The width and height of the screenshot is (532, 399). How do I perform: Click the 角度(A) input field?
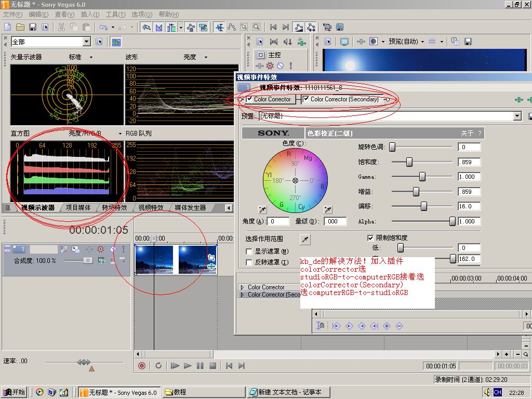(x=278, y=221)
